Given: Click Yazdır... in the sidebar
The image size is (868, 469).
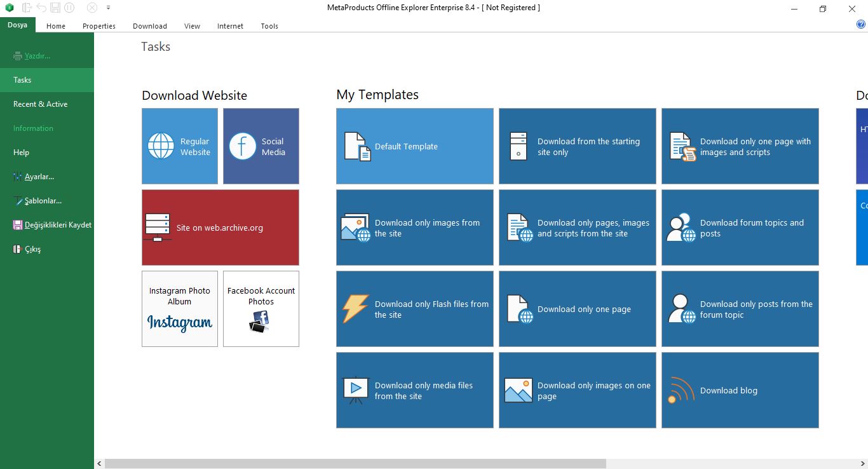Looking at the screenshot, I should pyautogui.click(x=47, y=56).
